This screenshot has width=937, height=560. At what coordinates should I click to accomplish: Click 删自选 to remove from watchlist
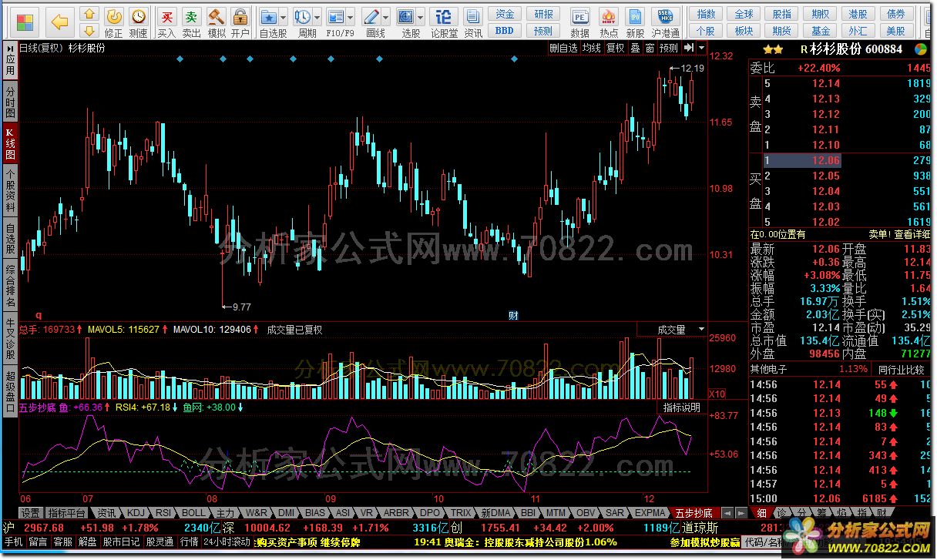tap(563, 48)
